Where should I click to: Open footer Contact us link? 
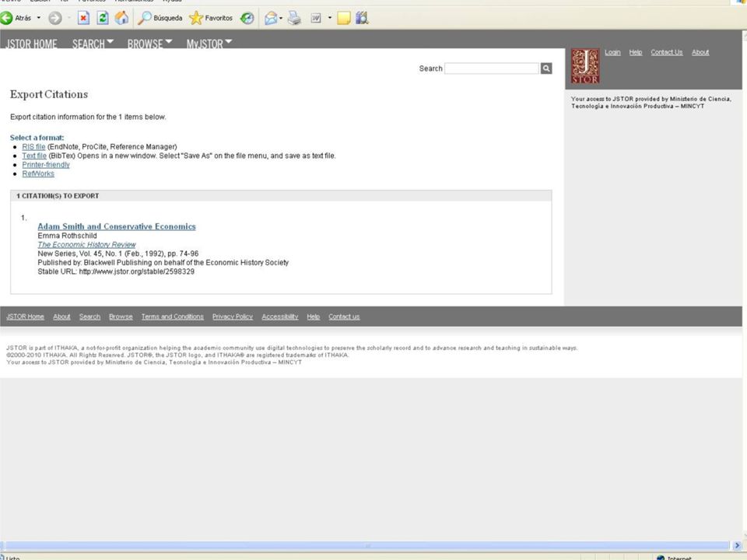click(x=344, y=317)
